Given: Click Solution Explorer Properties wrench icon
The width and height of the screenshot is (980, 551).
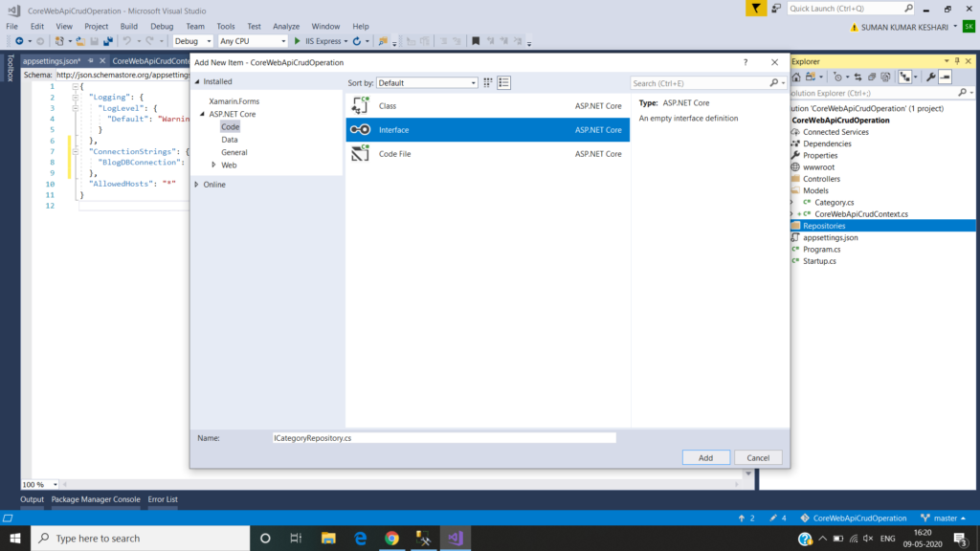Looking at the screenshot, I should (x=930, y=77).
